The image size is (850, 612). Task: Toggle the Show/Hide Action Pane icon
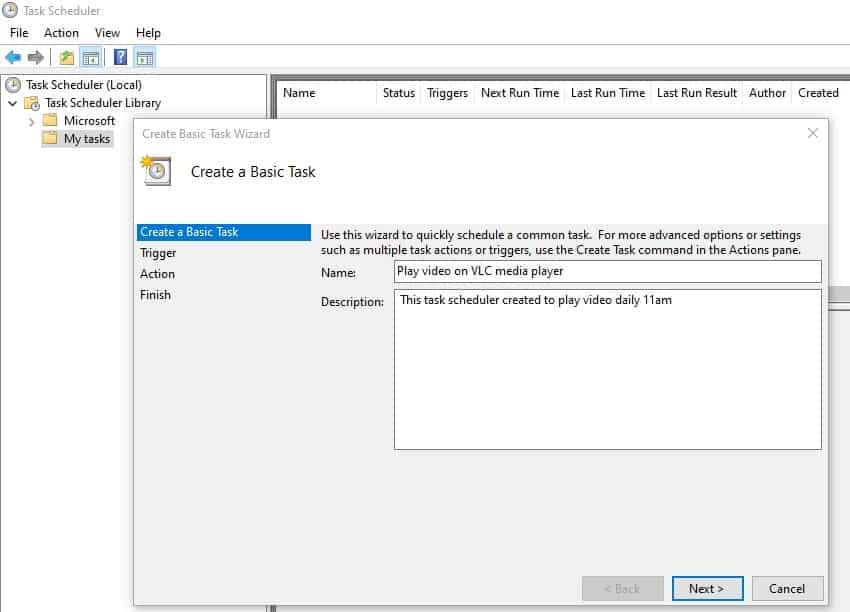tap(145, 57)
